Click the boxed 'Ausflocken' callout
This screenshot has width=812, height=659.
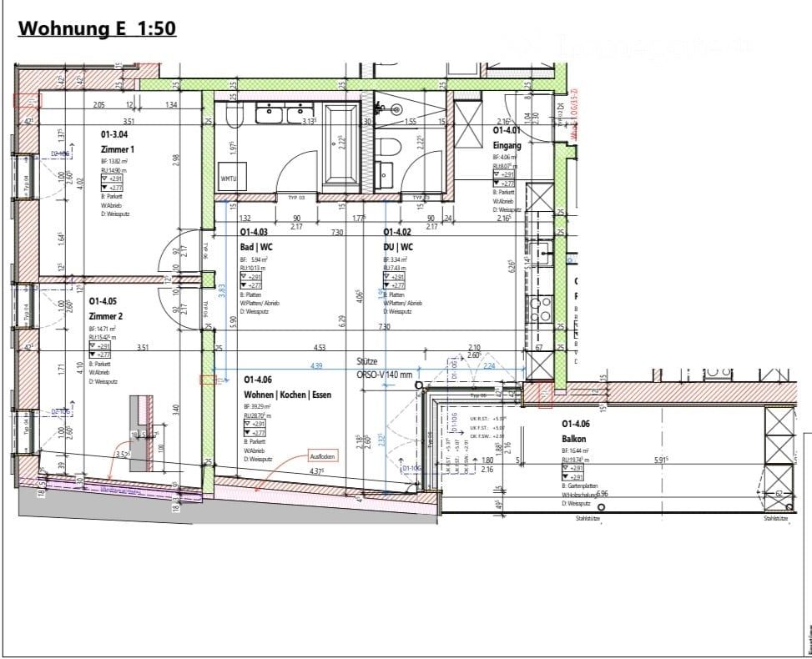pos(323,456)
